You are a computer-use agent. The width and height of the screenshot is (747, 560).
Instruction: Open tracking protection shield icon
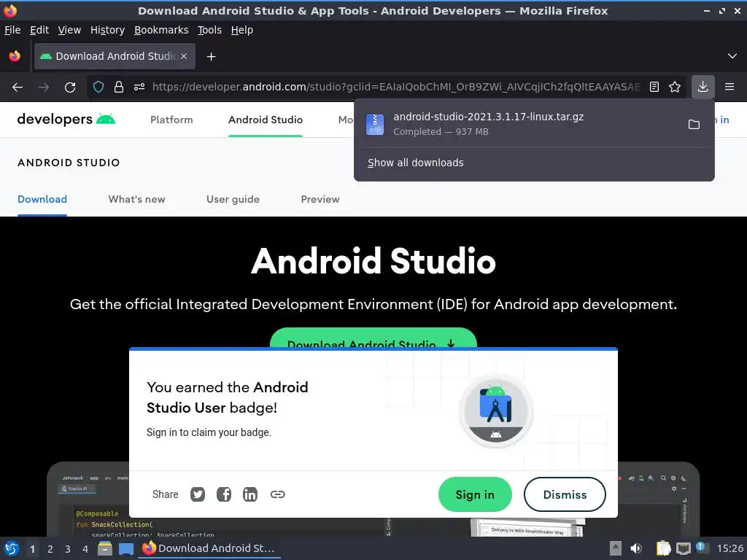[98, 87]
